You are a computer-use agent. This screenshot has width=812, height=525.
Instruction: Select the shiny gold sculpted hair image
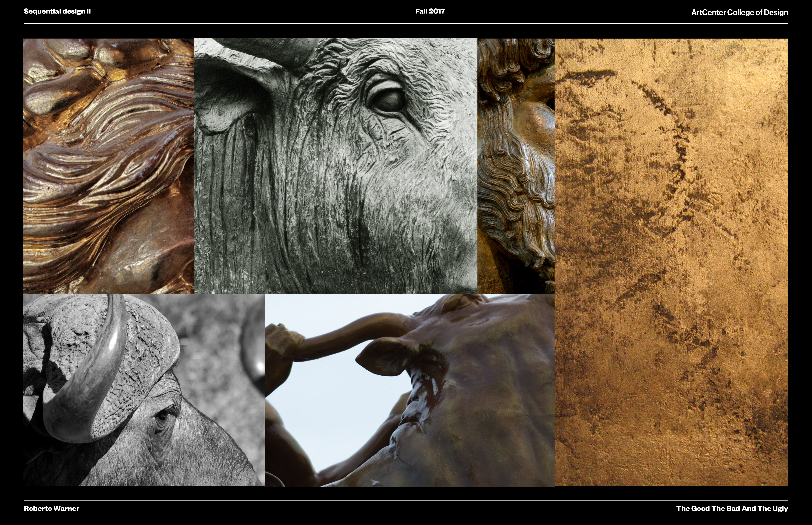click(x=108, y=166)
